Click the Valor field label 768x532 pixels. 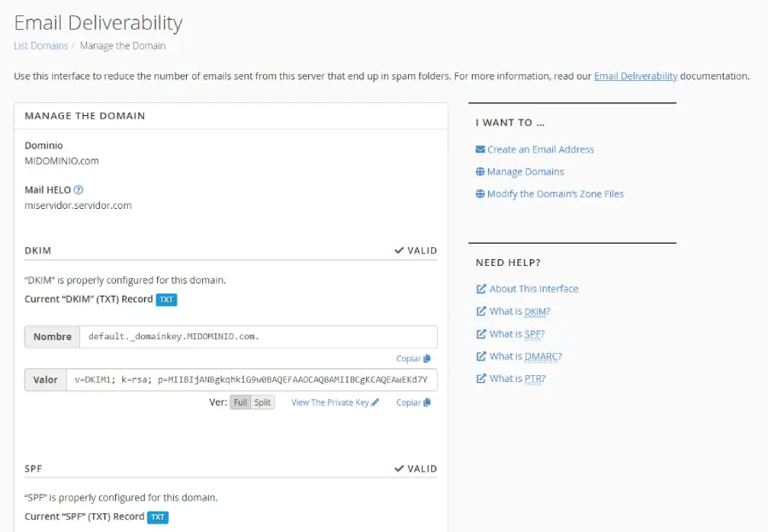(x=45, y=379)
